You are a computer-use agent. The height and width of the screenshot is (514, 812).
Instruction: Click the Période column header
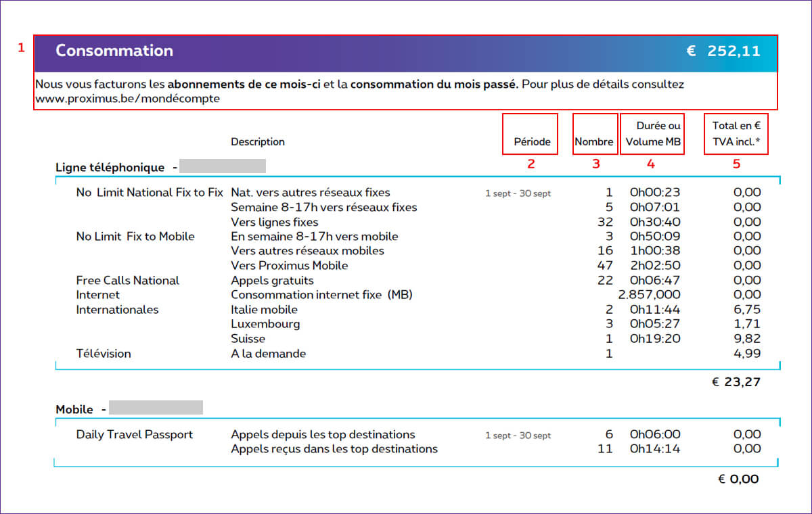[531, 142]
